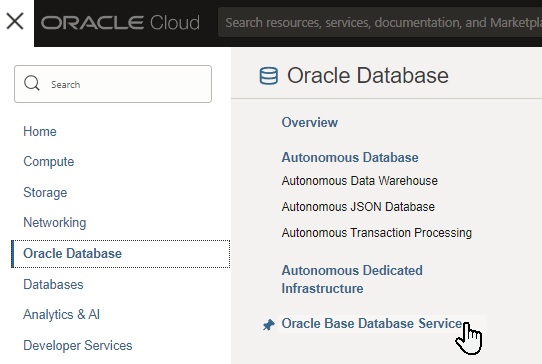Click the Oracle Cloud logo
The height and width of the screenshot is (364, 542).
point(120,23)
